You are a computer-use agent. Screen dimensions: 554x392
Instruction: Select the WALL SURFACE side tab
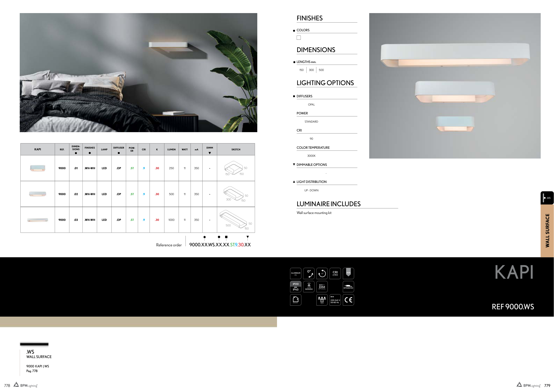click(547, 231)
